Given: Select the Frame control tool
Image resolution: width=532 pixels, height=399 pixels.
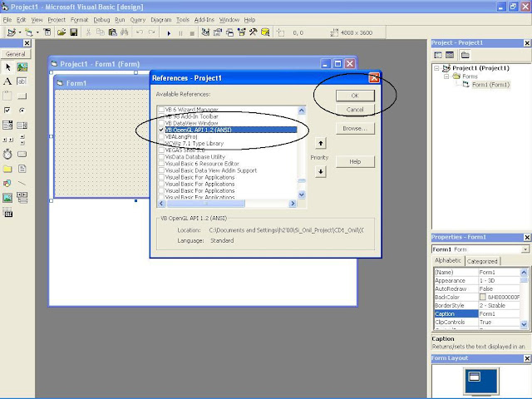Looking at the screenshot, I should [7, 96].
